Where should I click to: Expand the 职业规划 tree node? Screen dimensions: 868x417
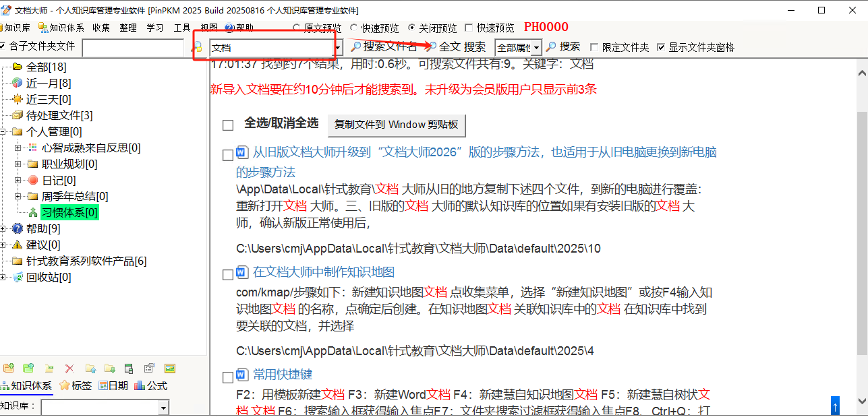(x=18, y=164)
